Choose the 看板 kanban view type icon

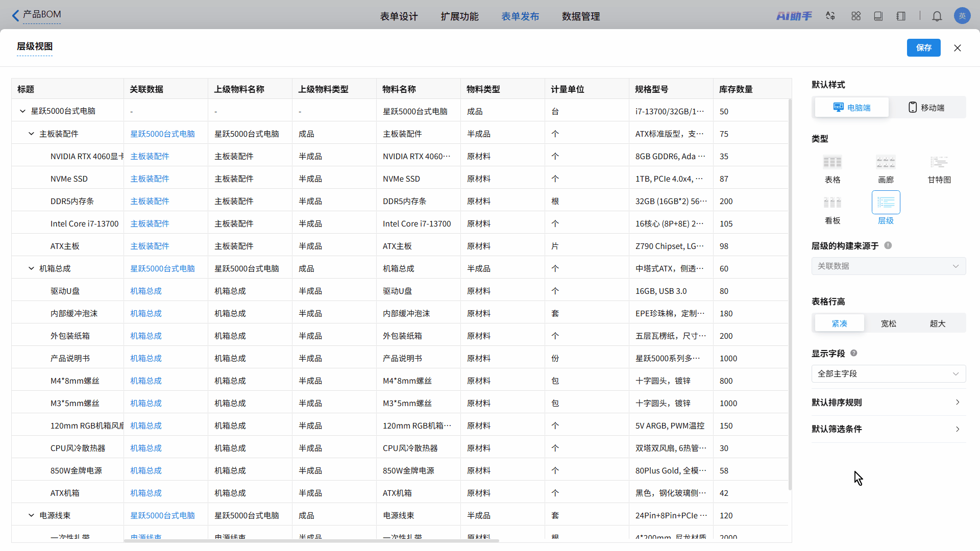(x=832, y=203)
